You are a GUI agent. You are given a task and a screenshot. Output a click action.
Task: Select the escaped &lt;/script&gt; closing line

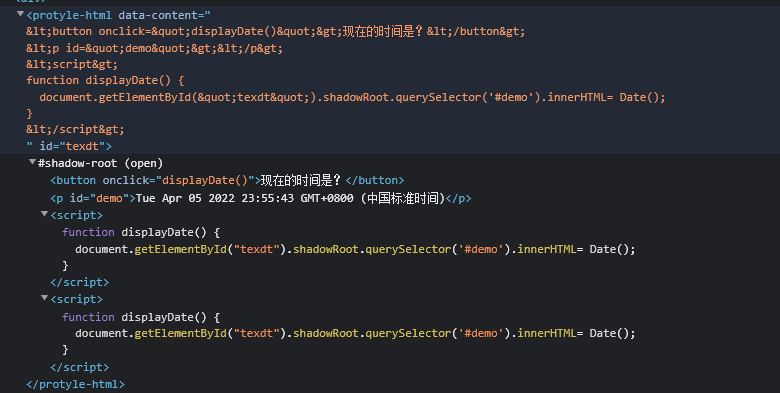tap(75, 129)
